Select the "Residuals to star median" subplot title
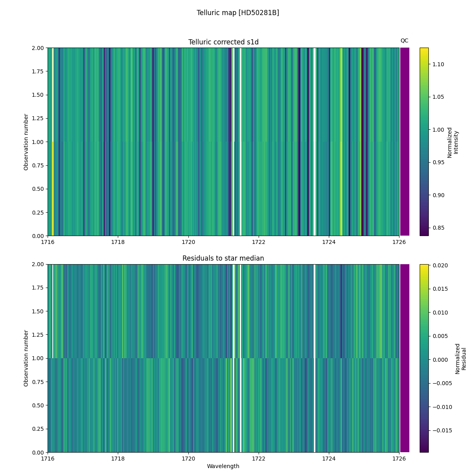 (x=223, y=258)
